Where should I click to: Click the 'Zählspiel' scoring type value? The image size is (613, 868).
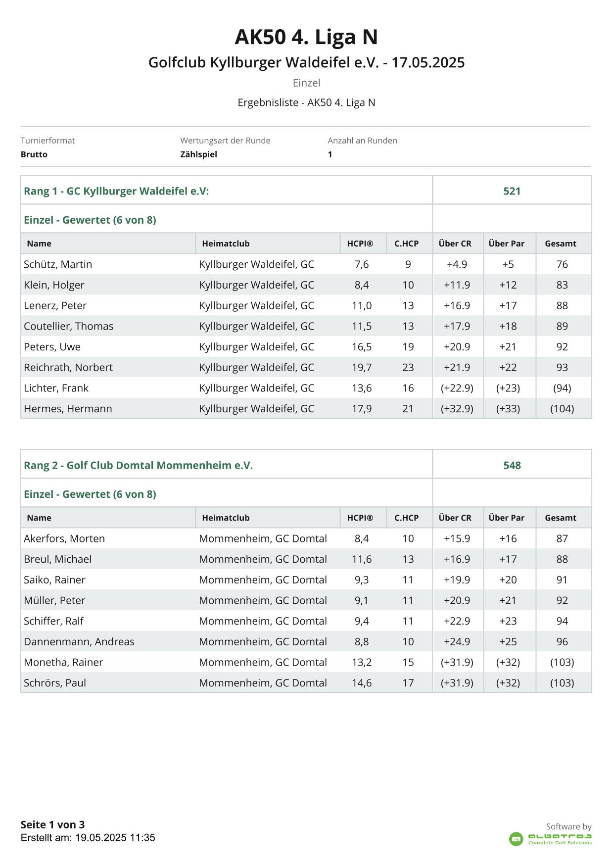pos(198,154)
